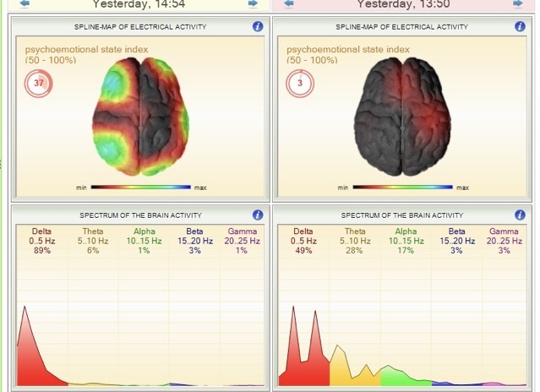540x392 pixels.
Task: Select Delta 89% band in left spectrum
Action: click(42, 241)
